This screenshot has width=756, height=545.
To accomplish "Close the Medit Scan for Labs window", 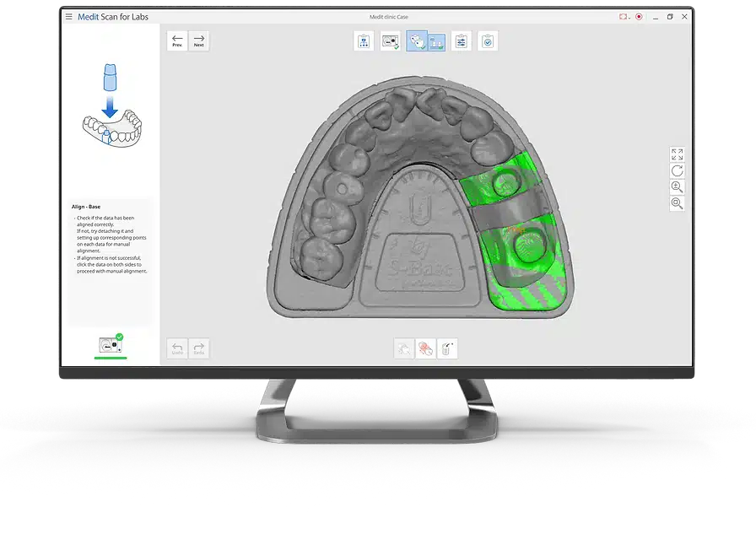I will point(684,17).
